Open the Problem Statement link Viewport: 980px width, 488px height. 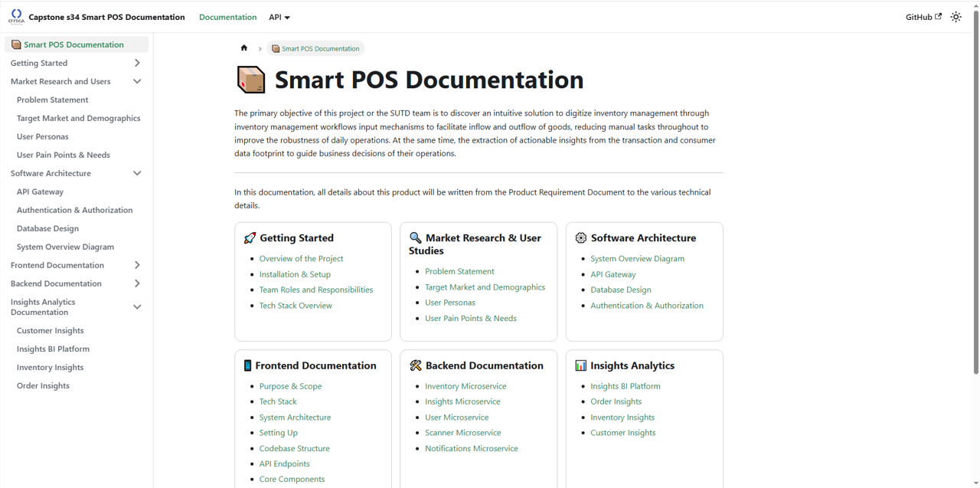[x=459, y=271]
